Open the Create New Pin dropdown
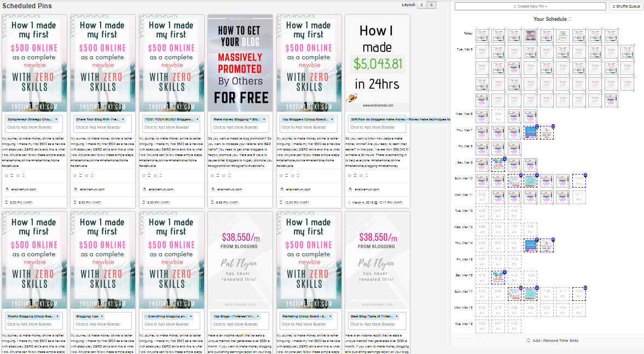 click(530, 6)
